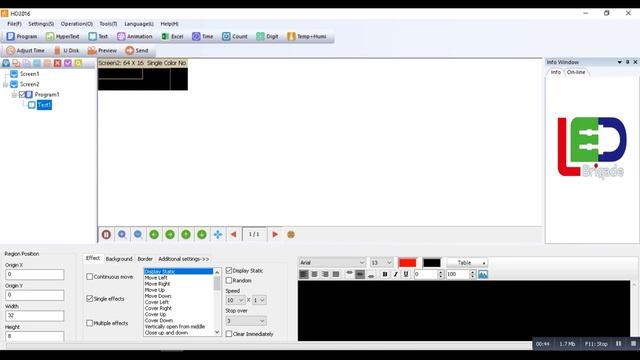Open the Settings menu
The width and height of the screenshot is (640, 360).
pos(41,24)
